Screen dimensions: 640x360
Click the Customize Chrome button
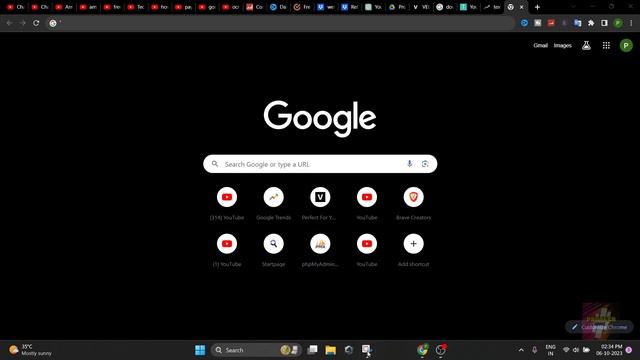coord(599,327)
